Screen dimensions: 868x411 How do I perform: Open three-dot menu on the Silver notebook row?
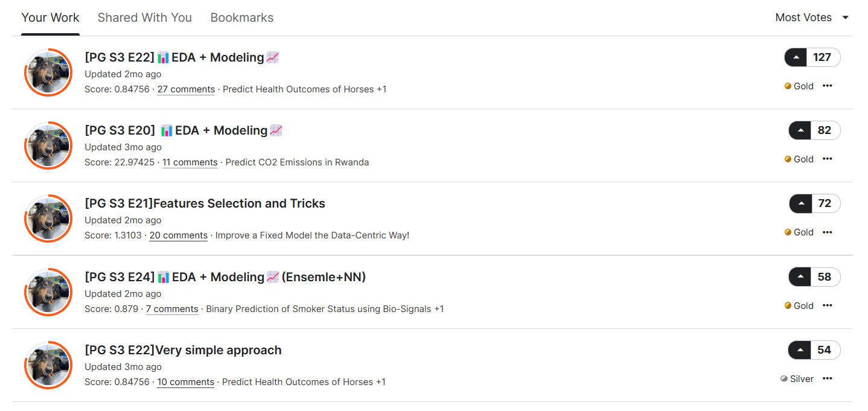[x=828, y=378]
